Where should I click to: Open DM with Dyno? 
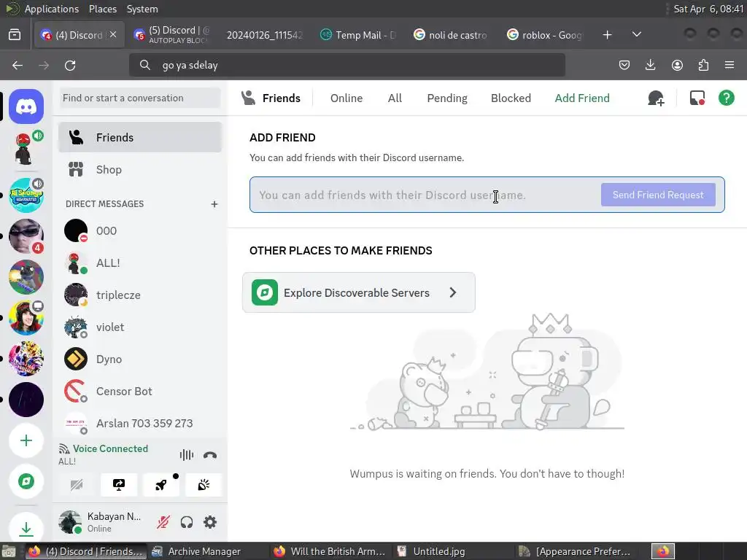click(x=140, y=359)
